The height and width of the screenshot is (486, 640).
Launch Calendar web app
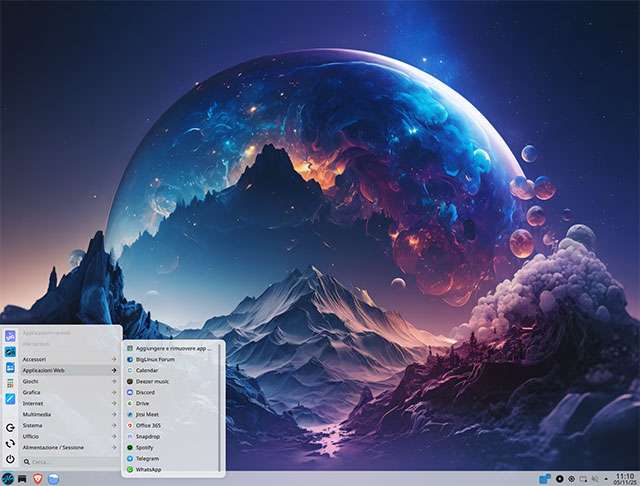pos(171,370)
